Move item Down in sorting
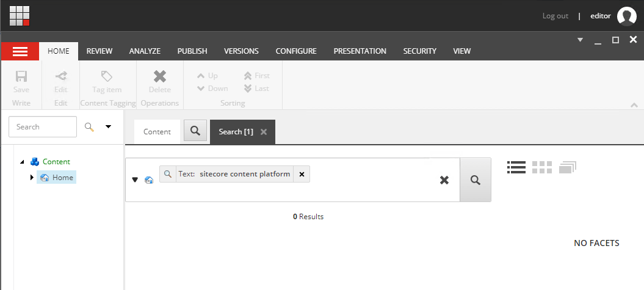The image size is (644, 290). (x=212, y=89)
